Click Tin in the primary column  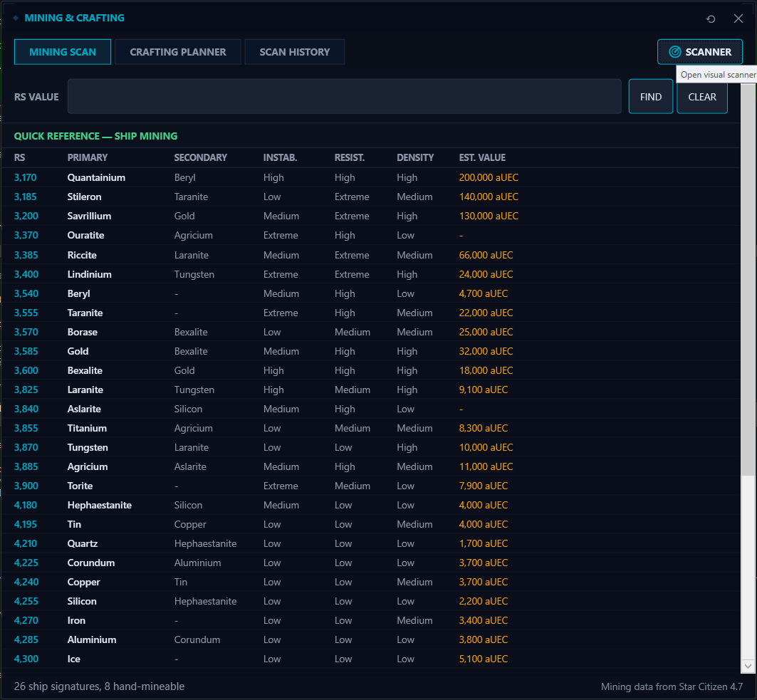74,524
